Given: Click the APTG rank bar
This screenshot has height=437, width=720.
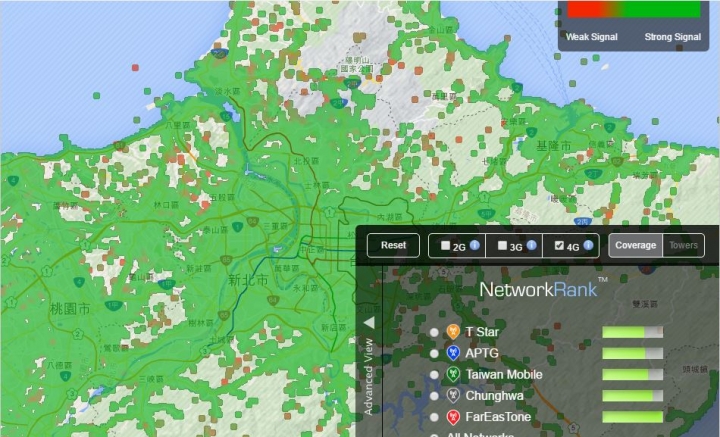Looking at the screenshot, I should (632, 353).
